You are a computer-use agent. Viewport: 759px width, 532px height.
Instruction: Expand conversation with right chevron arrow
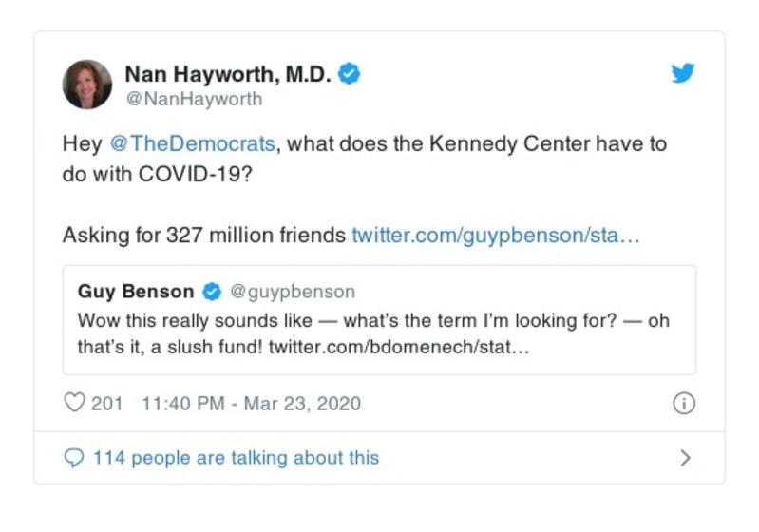[685, 458]
